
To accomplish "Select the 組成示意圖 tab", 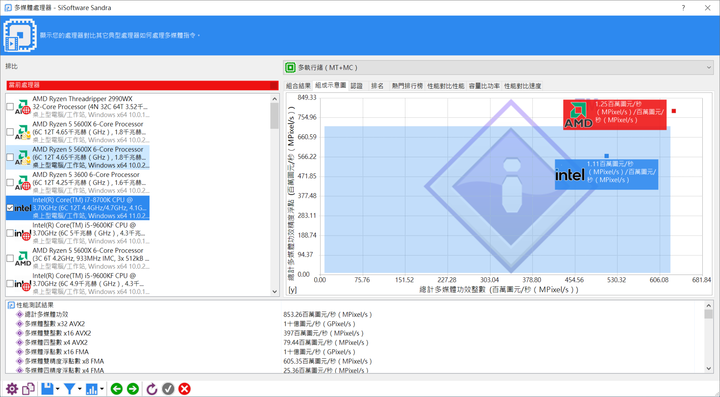I will click(x=331, y=85).
